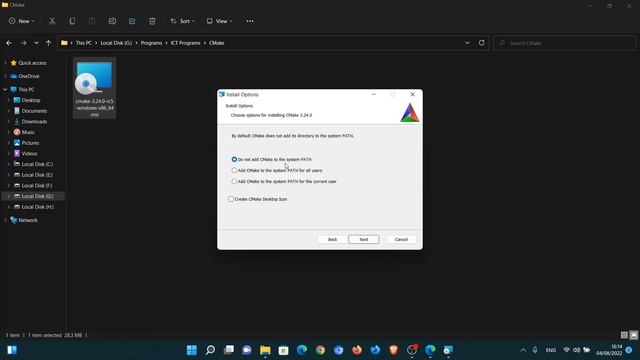Screen dimensions: 640x360
Task: Navigate to Programs breadcrumb
Action: 151,43
